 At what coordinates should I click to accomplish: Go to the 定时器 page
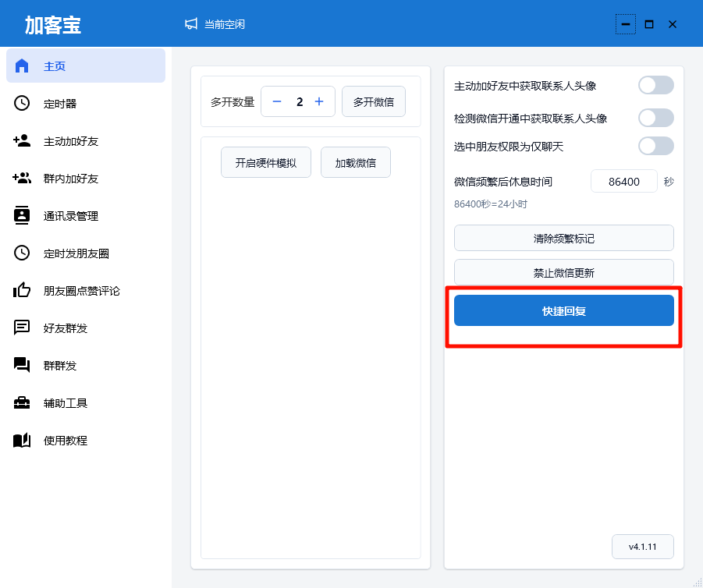(x=86, y=103)
